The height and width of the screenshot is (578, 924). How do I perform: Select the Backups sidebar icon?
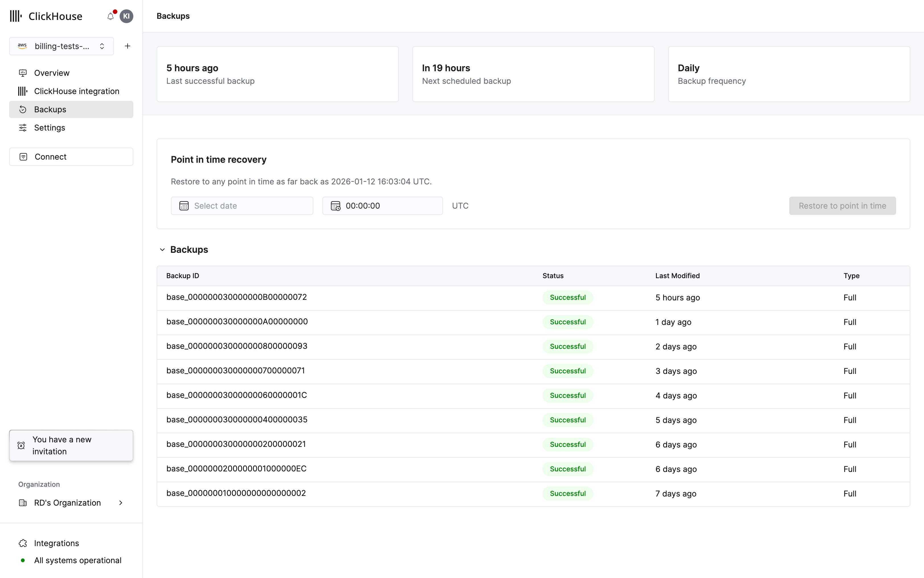(x=23, y=109)
